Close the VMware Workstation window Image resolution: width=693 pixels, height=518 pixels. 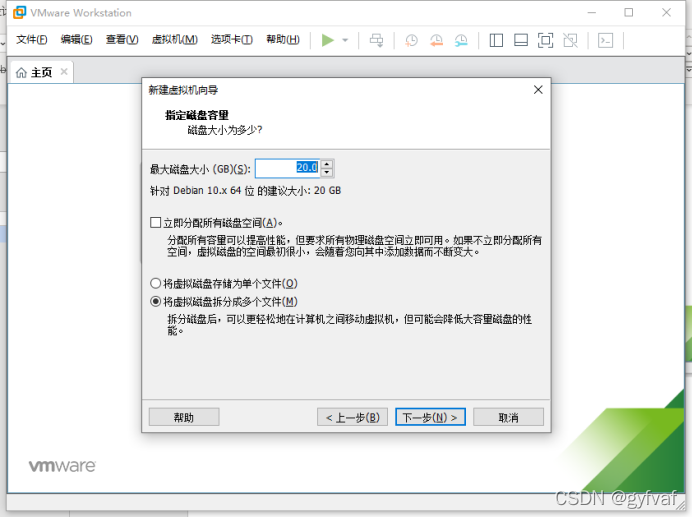point(666,13)
